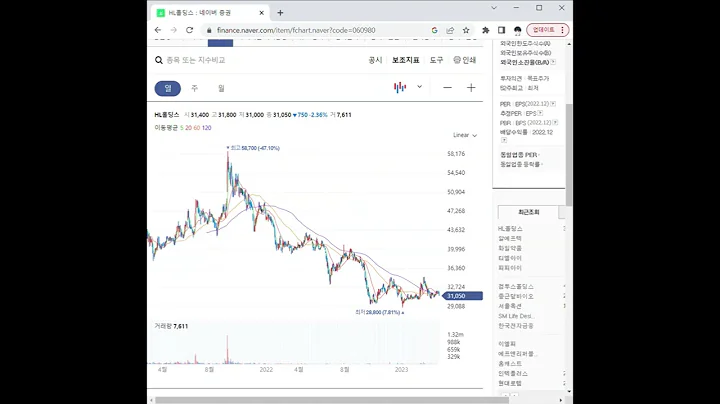Click the site lock icon in address bar
Image resolution: width=720 pixels, height=404 pixels.
209,30
